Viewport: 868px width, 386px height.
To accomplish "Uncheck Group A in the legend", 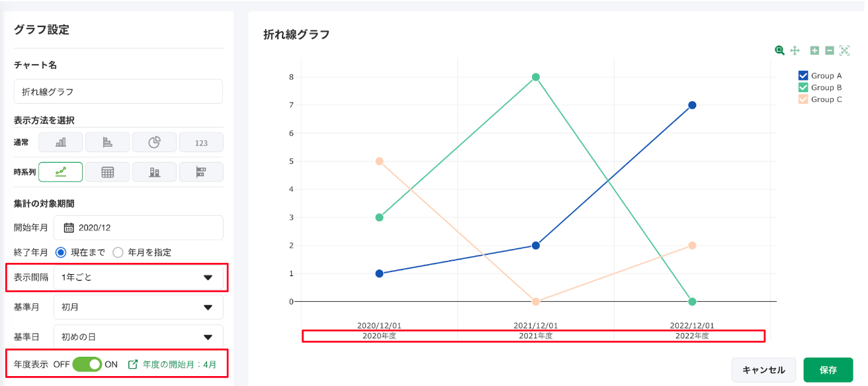I will point(803,75).
